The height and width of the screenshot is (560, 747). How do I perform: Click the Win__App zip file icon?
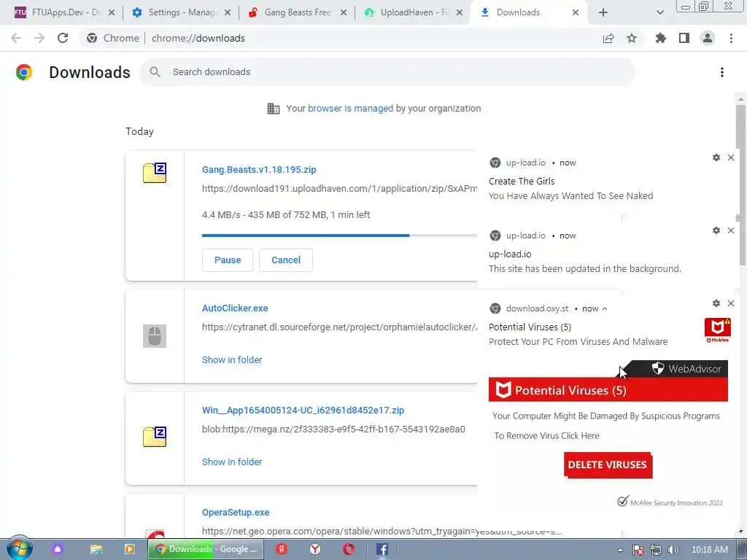click(155, 437)
